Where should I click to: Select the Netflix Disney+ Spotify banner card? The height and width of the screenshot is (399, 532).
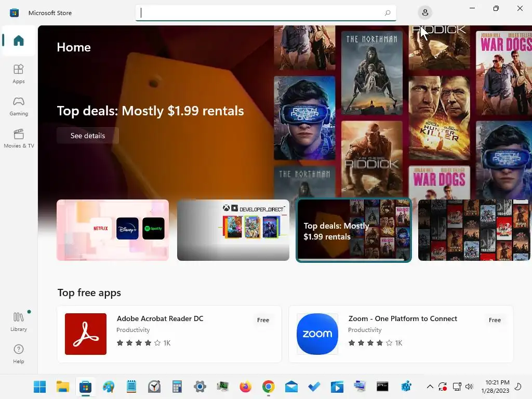113,230
